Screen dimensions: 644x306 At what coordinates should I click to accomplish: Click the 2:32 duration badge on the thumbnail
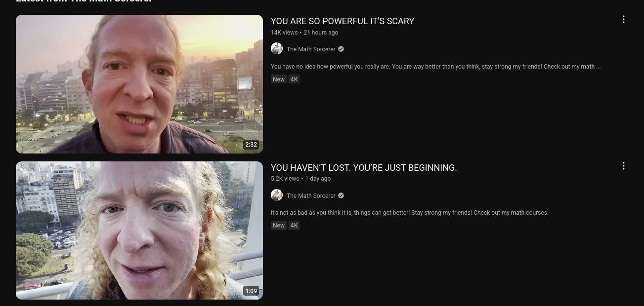tap(251, 145)
